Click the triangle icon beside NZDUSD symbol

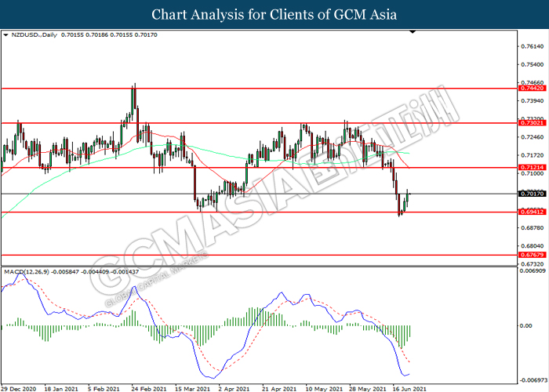pyautogui.click(x=5, y=35)
